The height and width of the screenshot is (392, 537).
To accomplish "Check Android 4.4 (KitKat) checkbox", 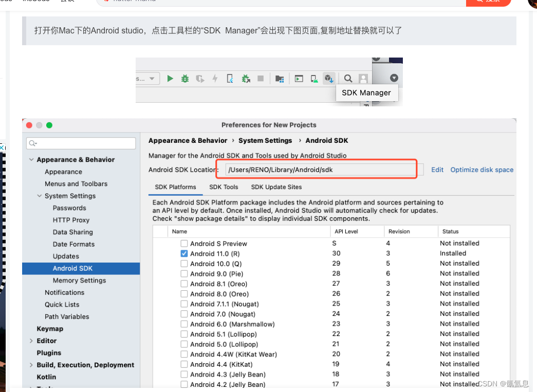I will pos(184,364).
